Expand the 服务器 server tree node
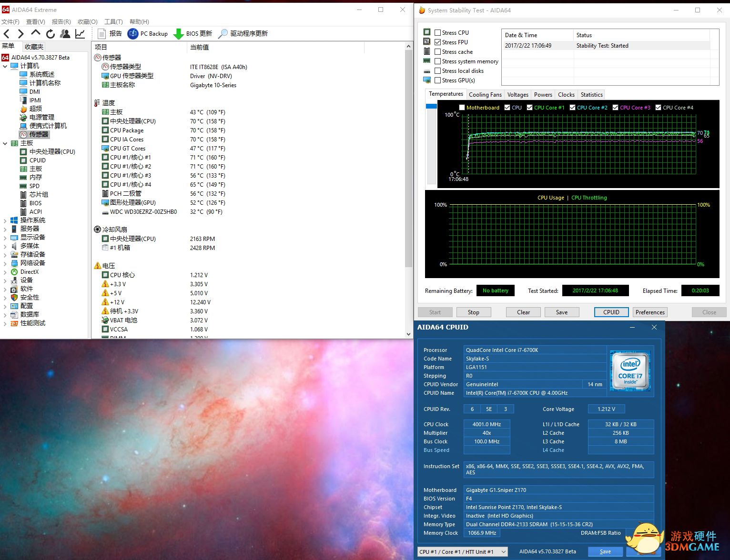Viewport: 730px width, 560px height. click(x=5, y=229)
